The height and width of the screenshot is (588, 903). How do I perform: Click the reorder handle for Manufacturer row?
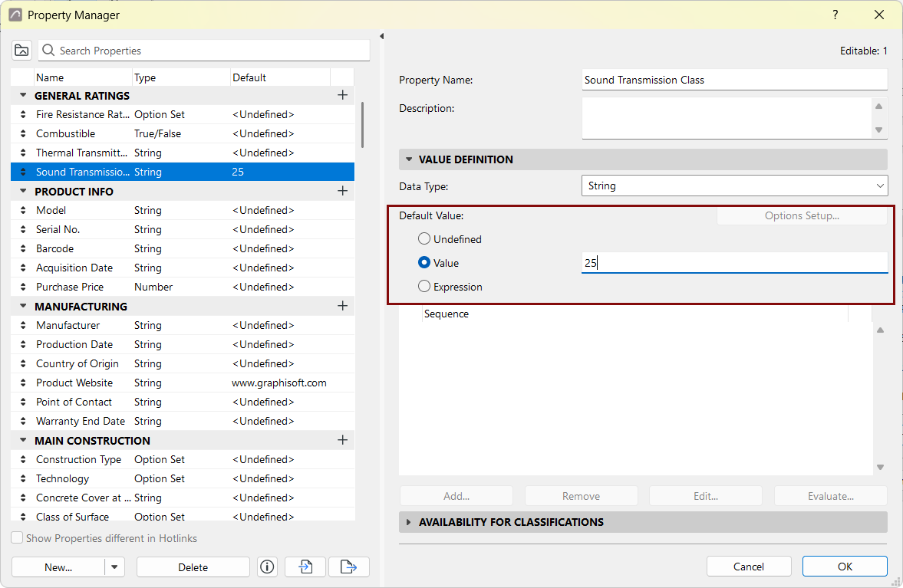23,325
